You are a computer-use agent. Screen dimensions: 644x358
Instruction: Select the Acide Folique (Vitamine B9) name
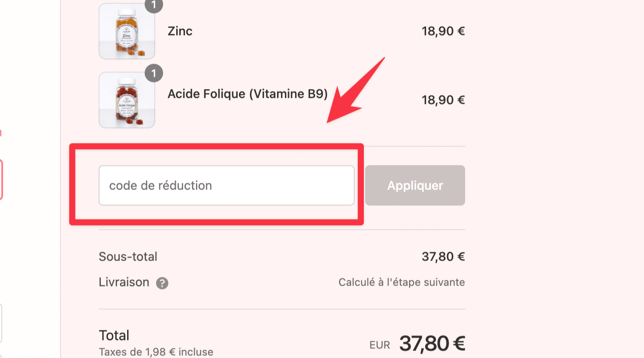(x=248, y=94)
